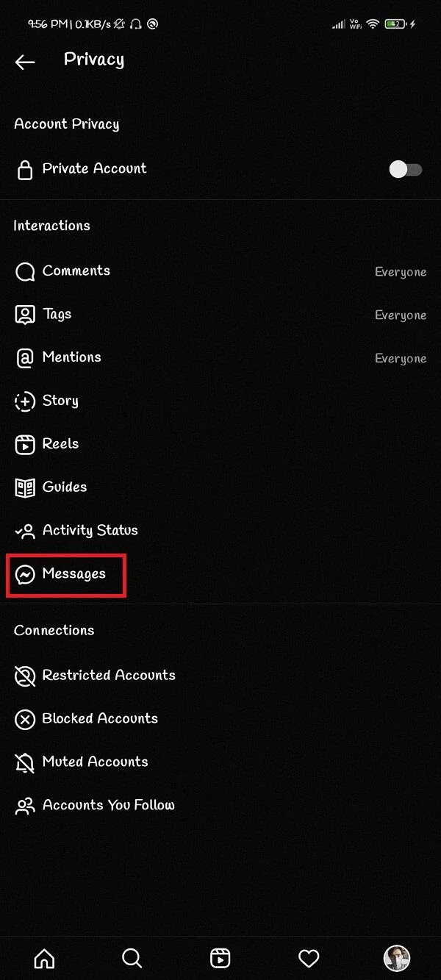Viewport: 441px width, 980px height.
Task: Tap the Story plus-circle icon
Action: click(x=25, y=401)
